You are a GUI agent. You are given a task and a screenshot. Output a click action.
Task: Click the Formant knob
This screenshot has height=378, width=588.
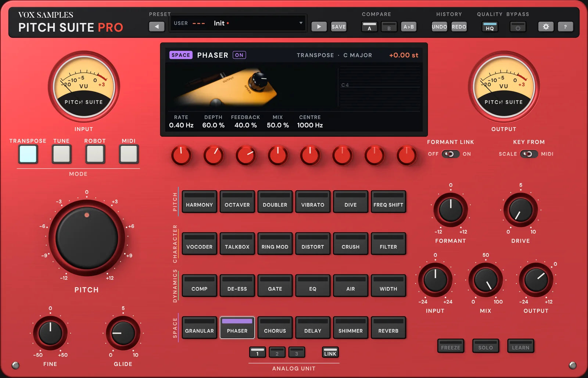coord(451,210)
